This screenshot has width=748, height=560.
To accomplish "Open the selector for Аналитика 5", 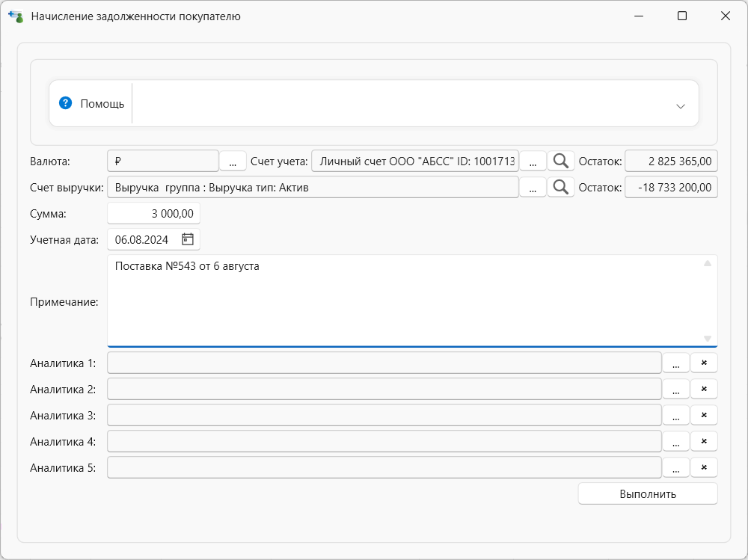I will [676, 468].
